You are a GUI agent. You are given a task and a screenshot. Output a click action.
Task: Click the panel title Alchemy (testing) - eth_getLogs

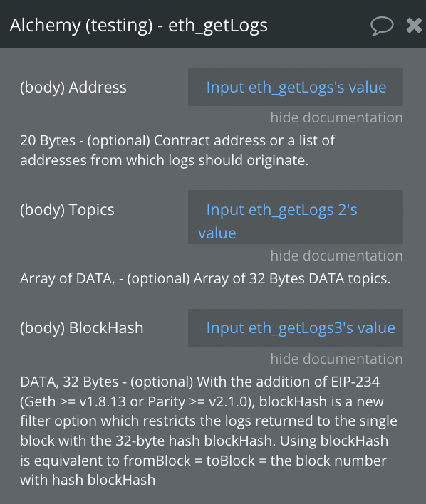click(x=139, y=26)
